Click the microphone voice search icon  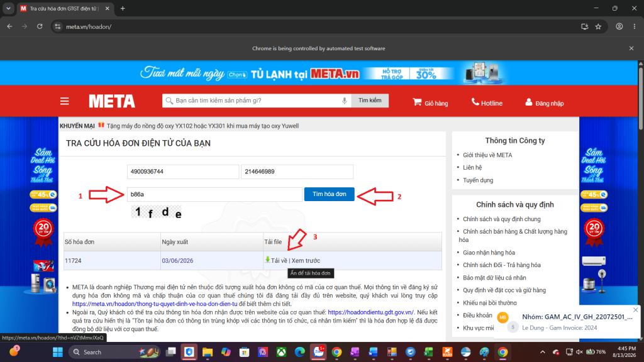click(x=345, y=101)
